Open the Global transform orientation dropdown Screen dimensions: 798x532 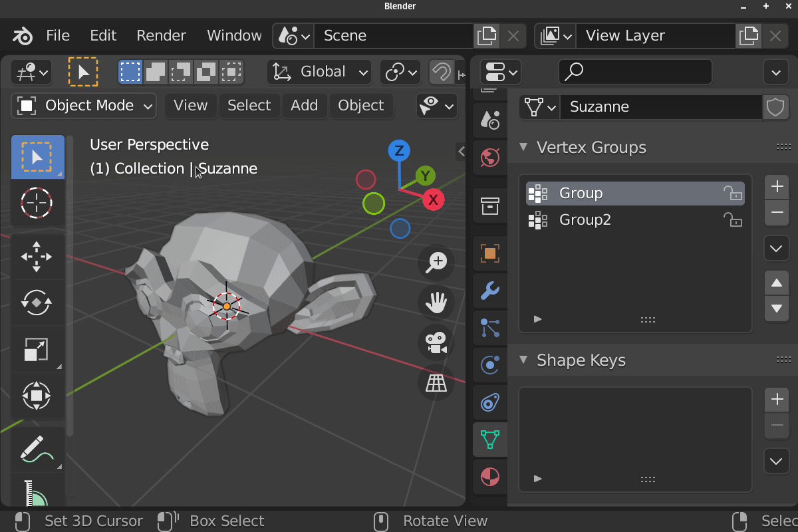[x=320, y=72]
